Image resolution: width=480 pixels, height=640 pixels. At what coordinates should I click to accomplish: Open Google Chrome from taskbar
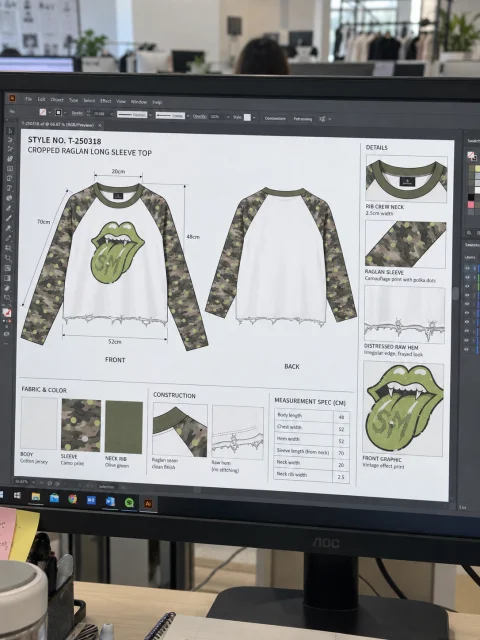coord(73,499)
